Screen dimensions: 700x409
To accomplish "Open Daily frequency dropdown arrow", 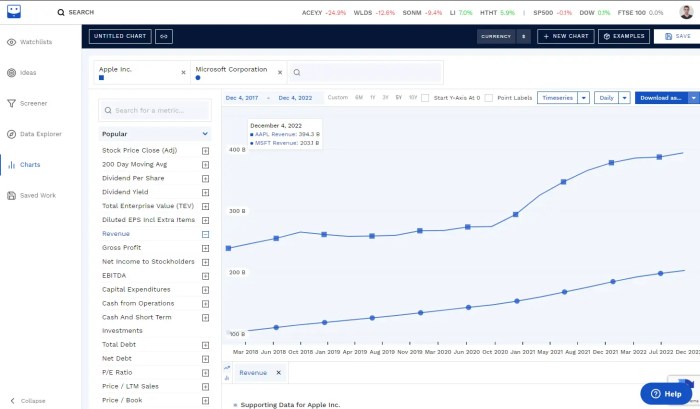I will pyautogui.click(x=624, y=98).
